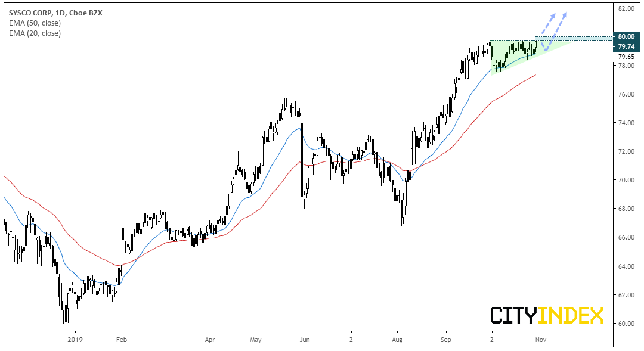
Task: Click the 72.00 price axis label
Action: coord(626,151)
